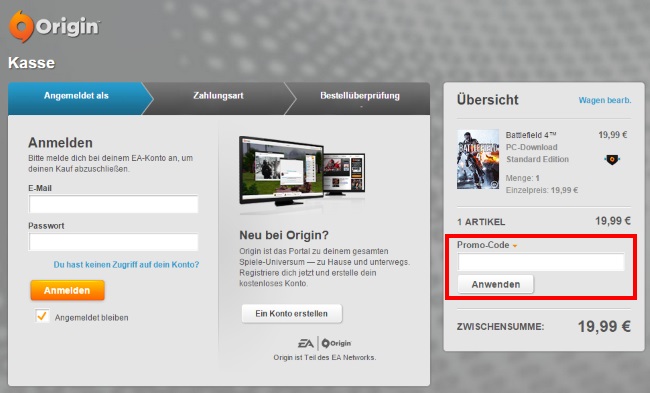
Task: Click the orange Anmelden button
Action: (67, 290)
